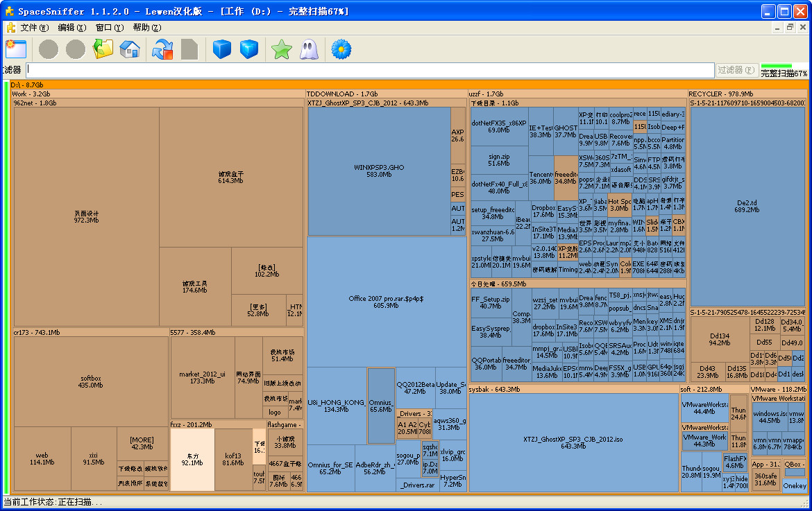This screenshot has width=812, height=511.
Task: Click the second blue cube detail icon
Action: pyautogui.click(x=249, y=49)
